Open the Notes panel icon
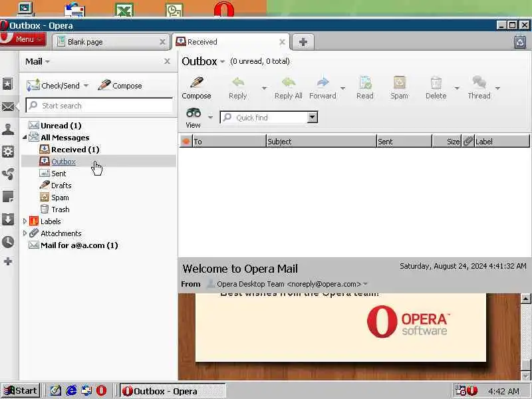 tap(8, 197)
